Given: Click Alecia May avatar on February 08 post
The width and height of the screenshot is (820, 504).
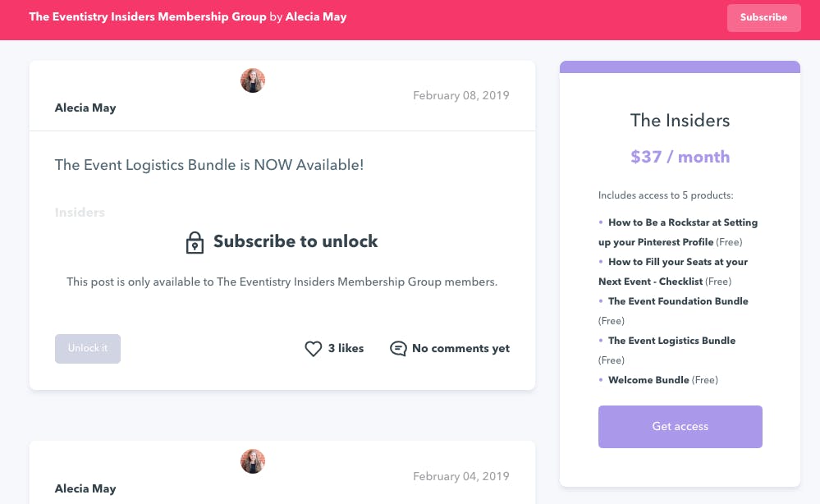Looking at the screenshot, I should (x=253, y=80).
